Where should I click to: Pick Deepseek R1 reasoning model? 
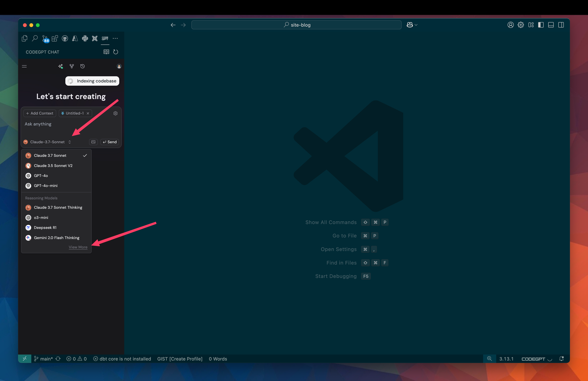point(56,228)
